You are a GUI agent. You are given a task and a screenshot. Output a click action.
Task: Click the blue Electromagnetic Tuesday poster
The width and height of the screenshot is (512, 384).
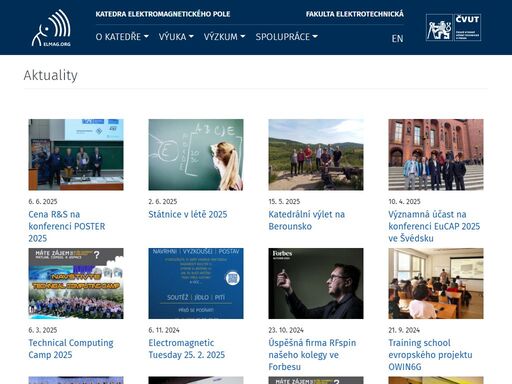click(196, 283)
